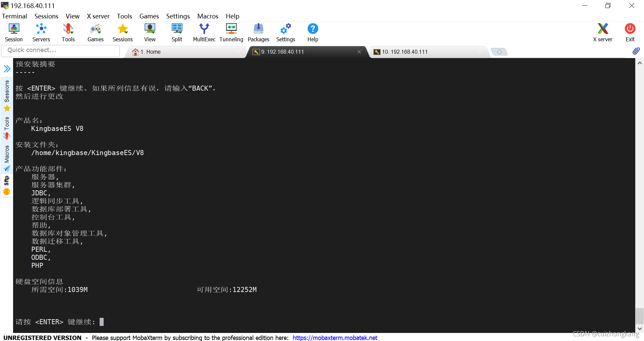Click the terminal scrollbar down arrow
The image size is (644, 341).
pos(640,329)
